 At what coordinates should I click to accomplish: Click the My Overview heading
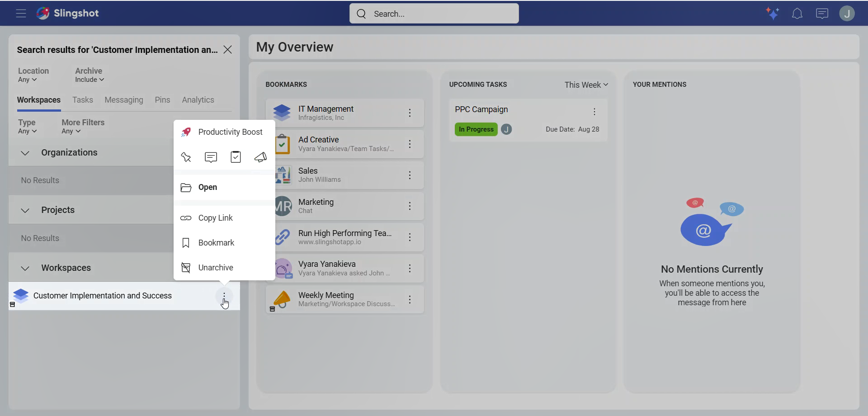click(x=295, y=47)
